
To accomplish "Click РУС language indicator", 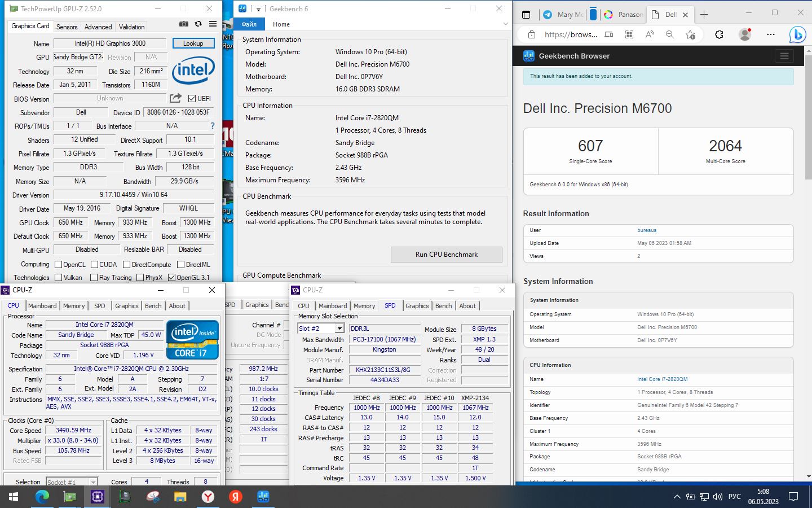I will tap(735, 497).
